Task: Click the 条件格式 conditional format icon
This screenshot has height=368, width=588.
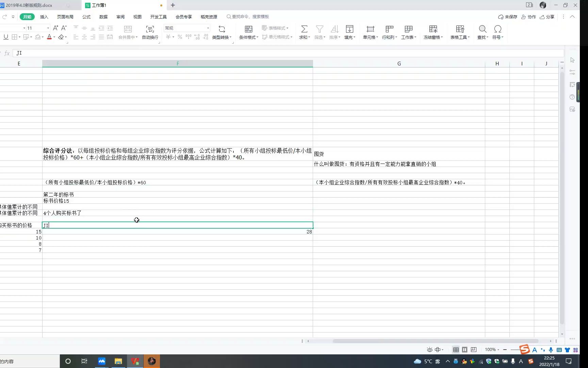Action: [249, 29]
